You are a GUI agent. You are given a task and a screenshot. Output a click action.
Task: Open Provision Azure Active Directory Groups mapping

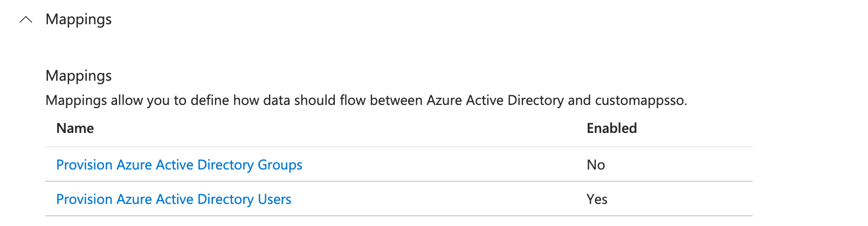click(x=179, y=165)
